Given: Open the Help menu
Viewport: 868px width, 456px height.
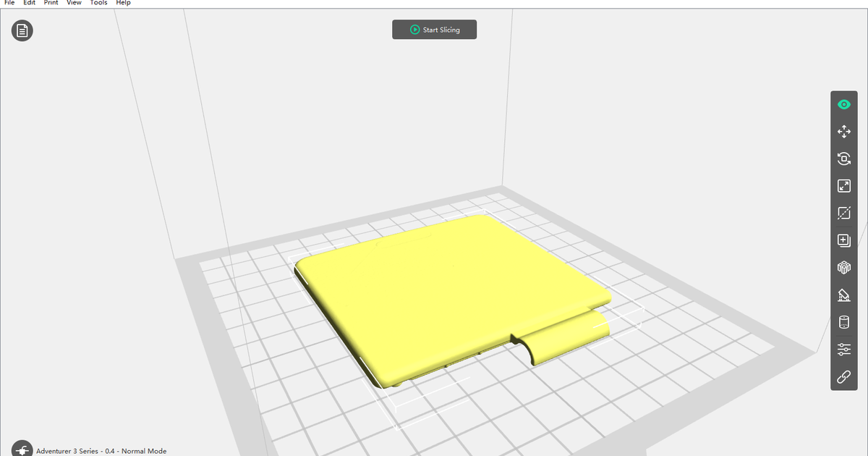Looking at the screenshot, I should 123,3.
